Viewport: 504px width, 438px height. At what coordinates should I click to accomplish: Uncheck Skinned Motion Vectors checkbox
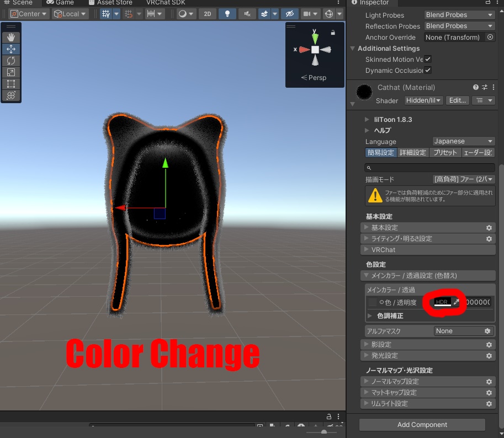point(428,59)
